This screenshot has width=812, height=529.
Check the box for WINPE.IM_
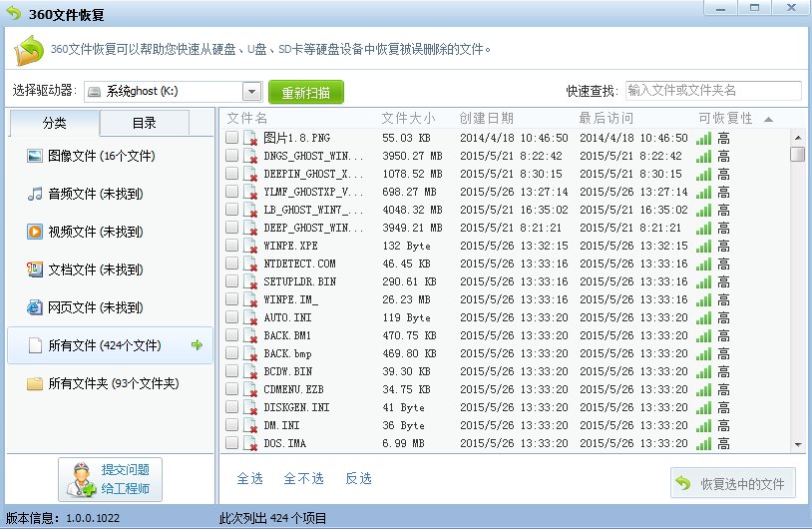pyautogui.click(x=232, y=299)
